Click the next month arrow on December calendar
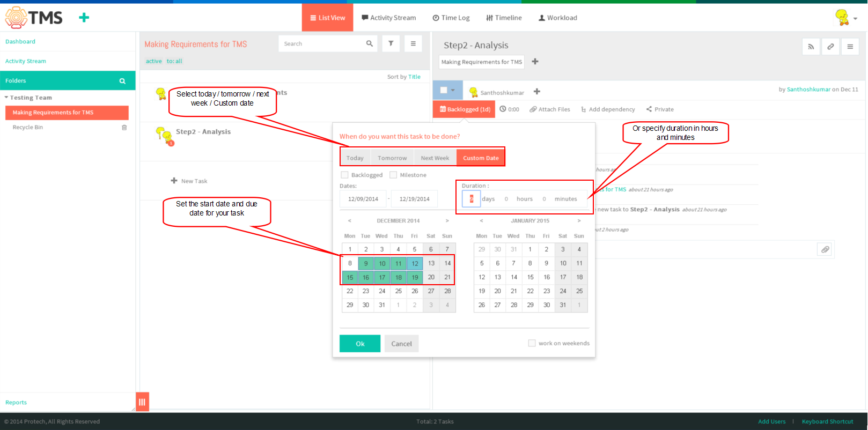This screenshot has width=868, height=430. click(447, 221)
